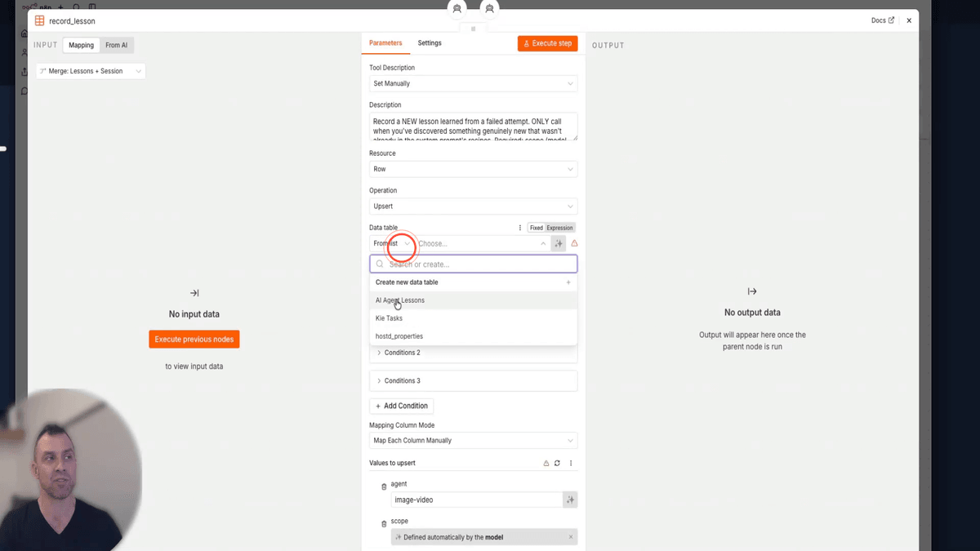The image size is (980, 551).
Task: Select the Settings tab
Action: [430, 43]
